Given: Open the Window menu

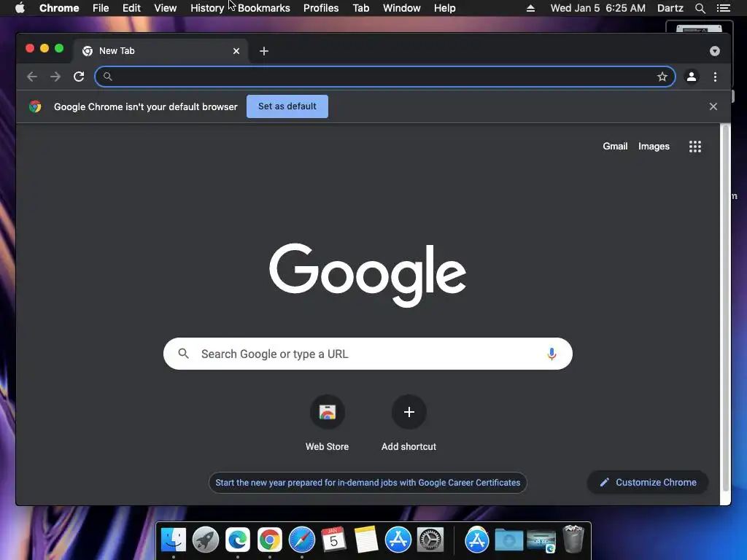Looking at the screenshot, I should click(x=402, y=8).
